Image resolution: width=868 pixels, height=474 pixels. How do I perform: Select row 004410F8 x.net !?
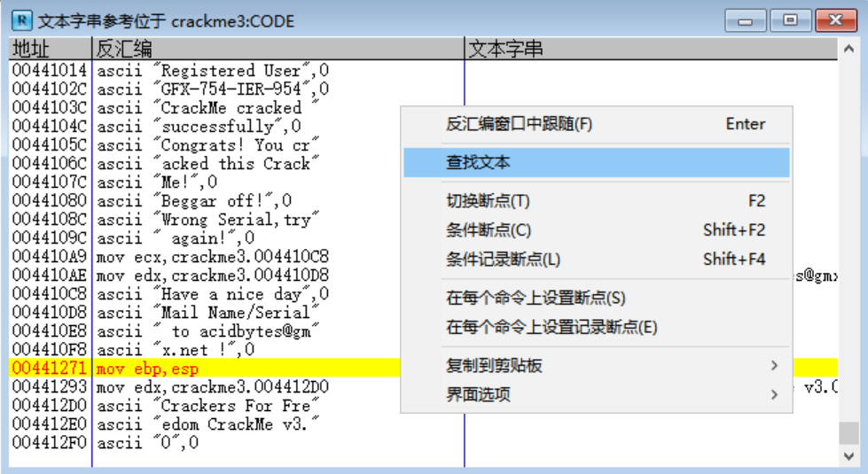click(205, 350)
